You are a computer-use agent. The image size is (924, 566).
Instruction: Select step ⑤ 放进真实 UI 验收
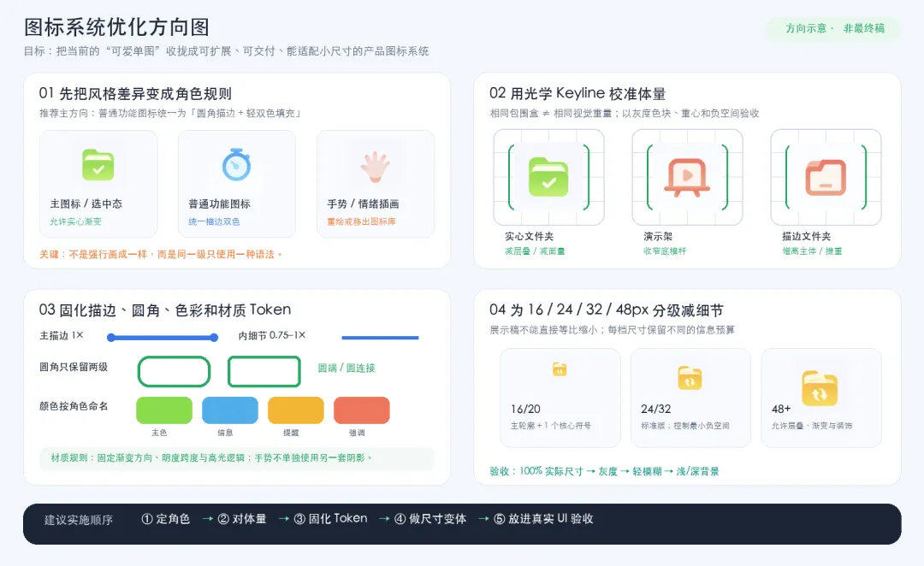[x=543, y=519]
